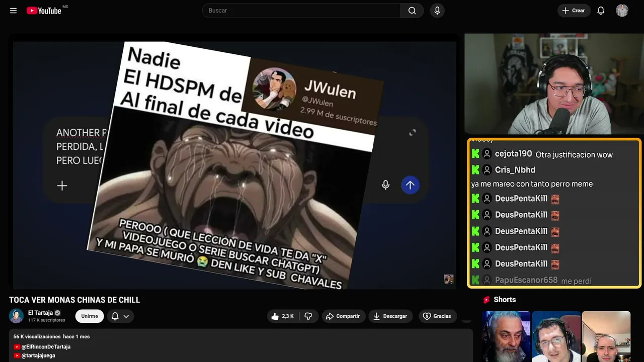Select the video title text
This screenshot has width=644, height=362.
coord(74,300)
